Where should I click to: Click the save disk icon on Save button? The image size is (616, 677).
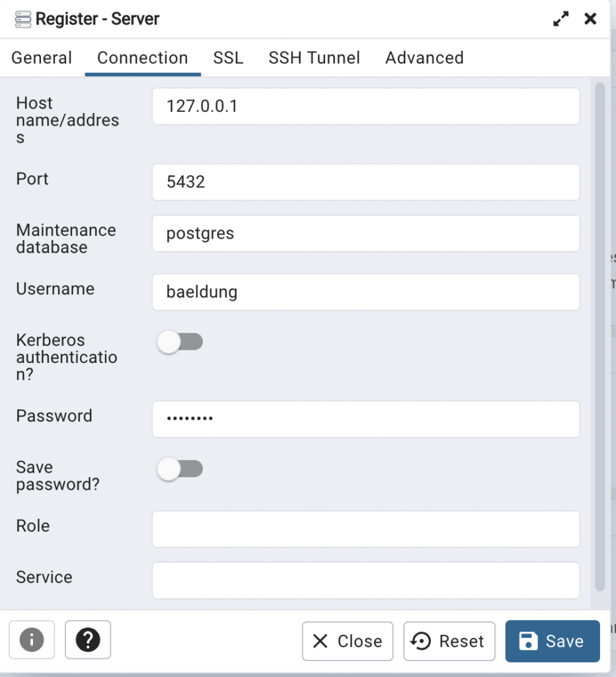[x=529, y=641]
